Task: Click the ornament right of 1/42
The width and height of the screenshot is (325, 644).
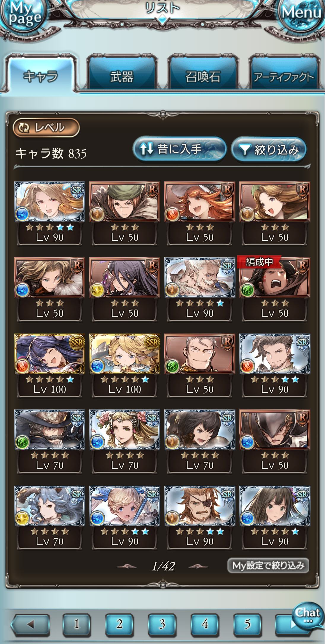Action: click(x=198, y=566)
